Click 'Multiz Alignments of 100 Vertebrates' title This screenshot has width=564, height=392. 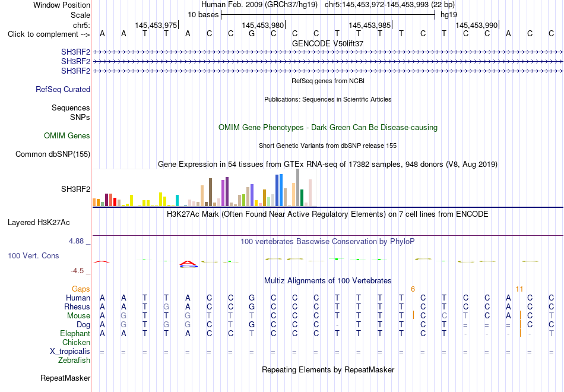[328, 281]
